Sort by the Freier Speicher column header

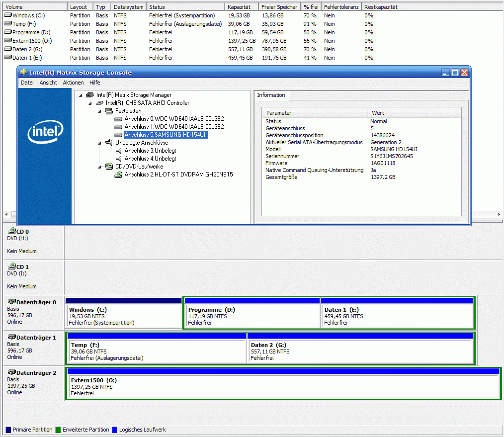(x=280, y=7)
